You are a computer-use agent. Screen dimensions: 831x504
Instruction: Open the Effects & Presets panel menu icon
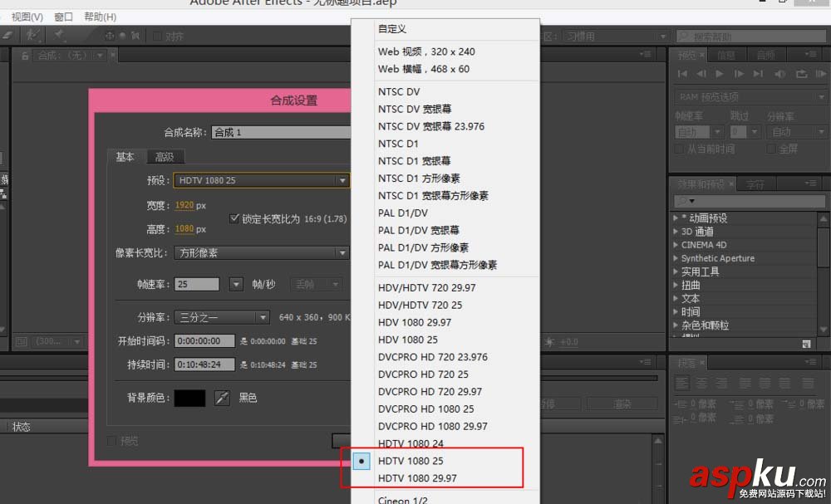(x=810, y=183)
